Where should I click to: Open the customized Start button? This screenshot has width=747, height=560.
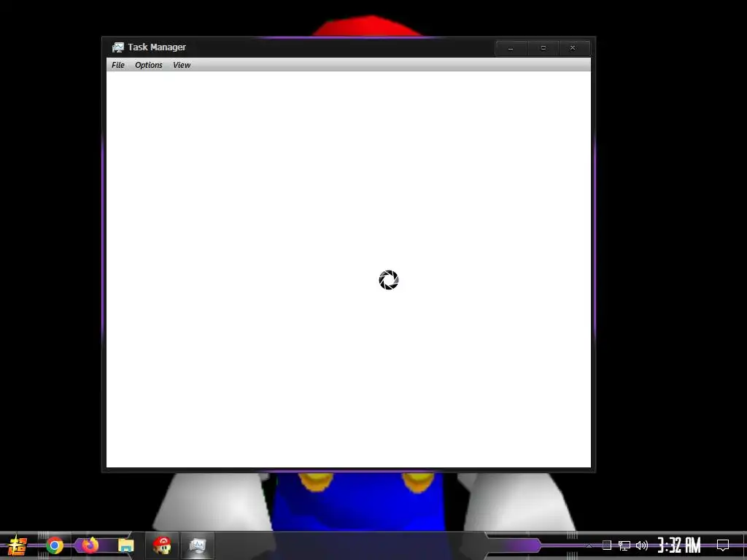18,545
